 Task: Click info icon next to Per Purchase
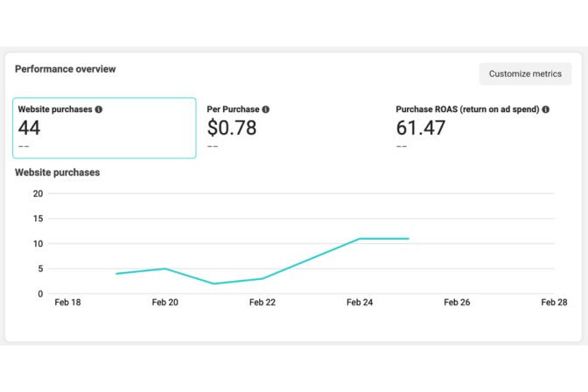click(x=266, y=109)
